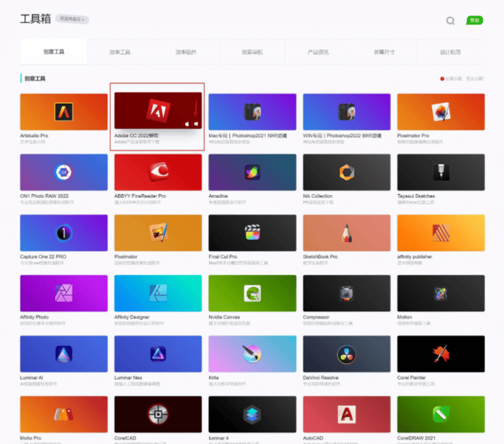Open the Nvidia Canvas thumbnail

[252, 293]
